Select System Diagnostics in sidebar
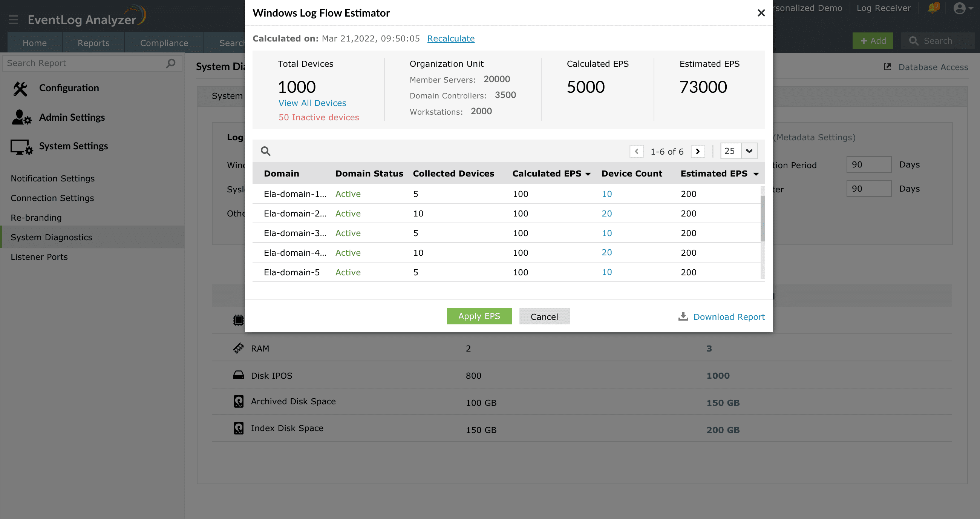The height and width of the screenshot is (519, 980). 51,237
